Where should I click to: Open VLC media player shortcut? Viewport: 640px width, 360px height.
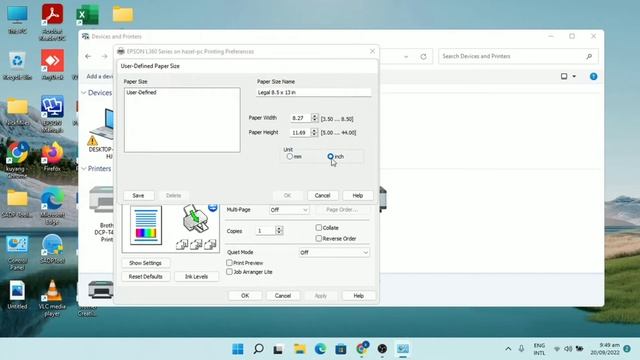point(52,298)
